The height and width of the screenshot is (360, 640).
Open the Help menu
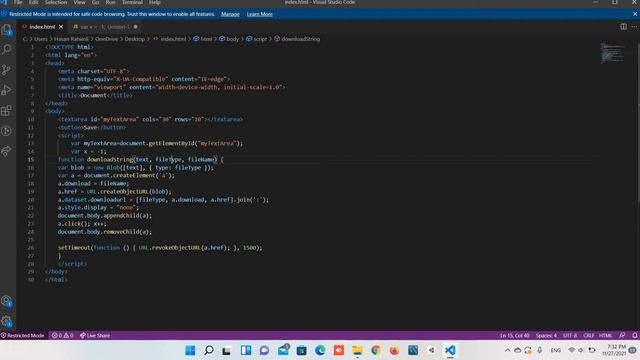(x=155, y=2)
